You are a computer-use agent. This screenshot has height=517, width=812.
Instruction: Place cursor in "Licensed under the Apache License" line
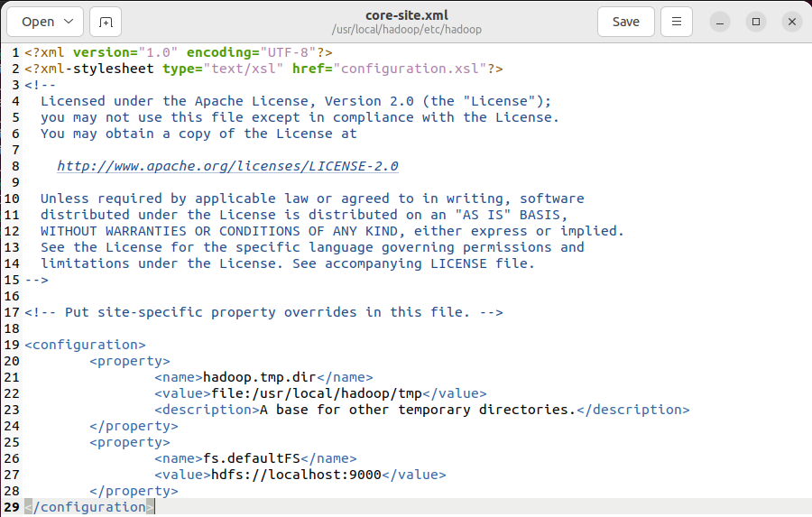[296, 101]
